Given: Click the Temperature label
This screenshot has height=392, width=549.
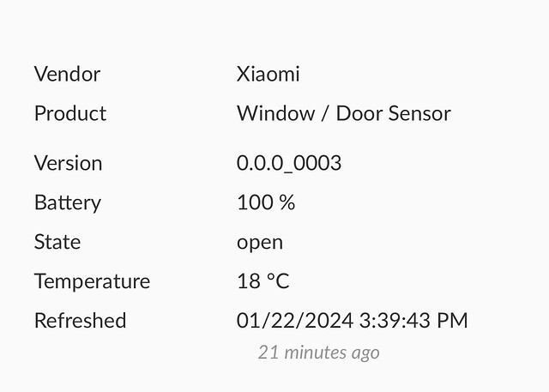Looking at the screenshot, I should [92, 281].
